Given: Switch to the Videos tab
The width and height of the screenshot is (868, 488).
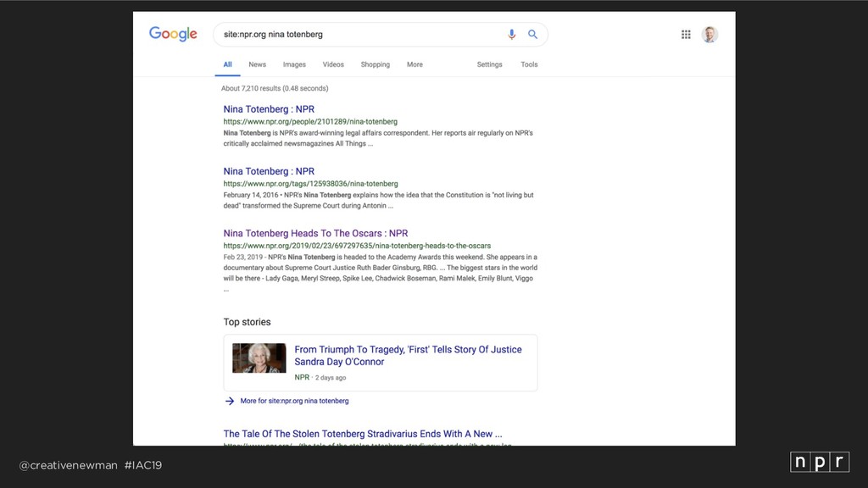Looking at the screenshot, I should click(333, 64).
